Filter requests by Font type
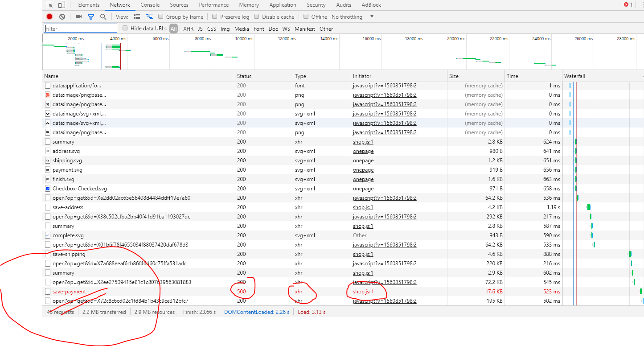The width and height of the screenshot is (644, 346). tap(259, 29)
